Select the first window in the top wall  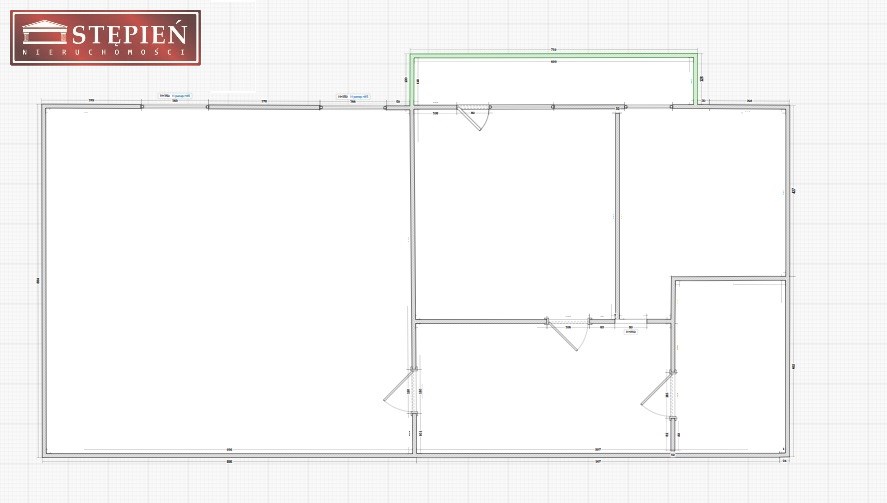click(x=174, y=106)
